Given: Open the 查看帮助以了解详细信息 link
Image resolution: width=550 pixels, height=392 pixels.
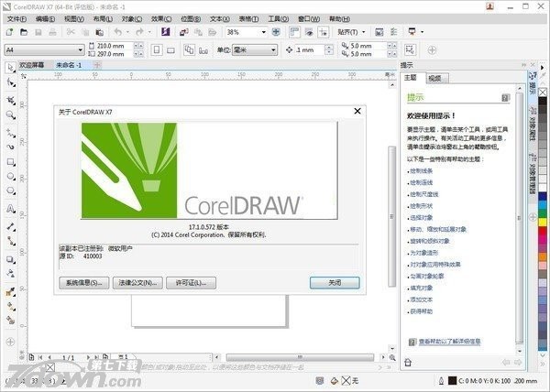Looking at the screenshot, I should [x=449, y=342].
